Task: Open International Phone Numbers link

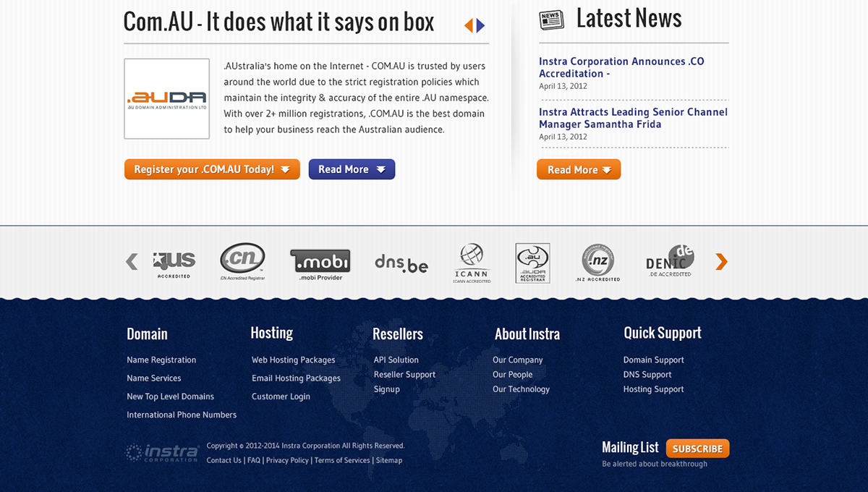Action: 182,415
